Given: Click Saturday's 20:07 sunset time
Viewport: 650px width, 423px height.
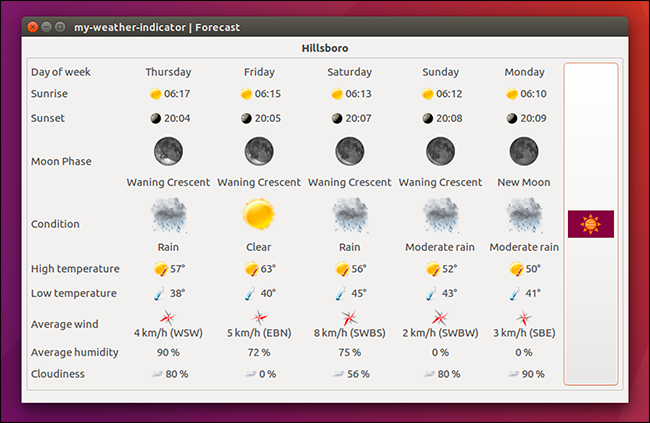Looking at the screenshot, I should click(x=359, y=119).
